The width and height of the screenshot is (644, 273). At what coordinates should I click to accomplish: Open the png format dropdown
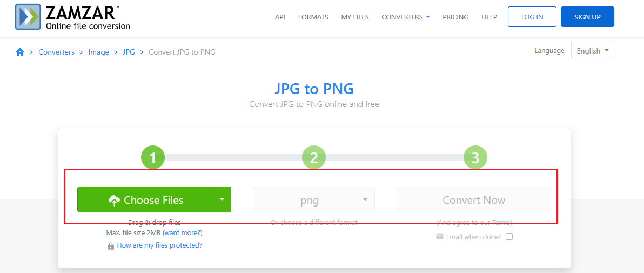(x=313, y=200)
